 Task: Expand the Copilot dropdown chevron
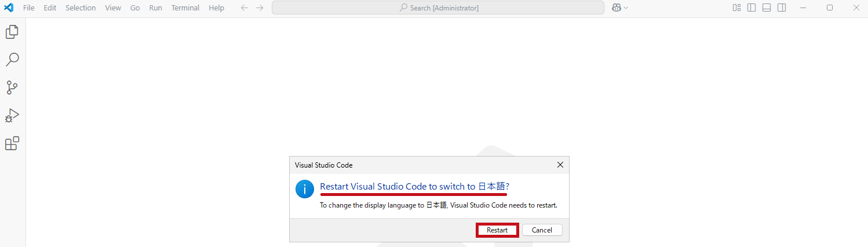tap(626, 8)
